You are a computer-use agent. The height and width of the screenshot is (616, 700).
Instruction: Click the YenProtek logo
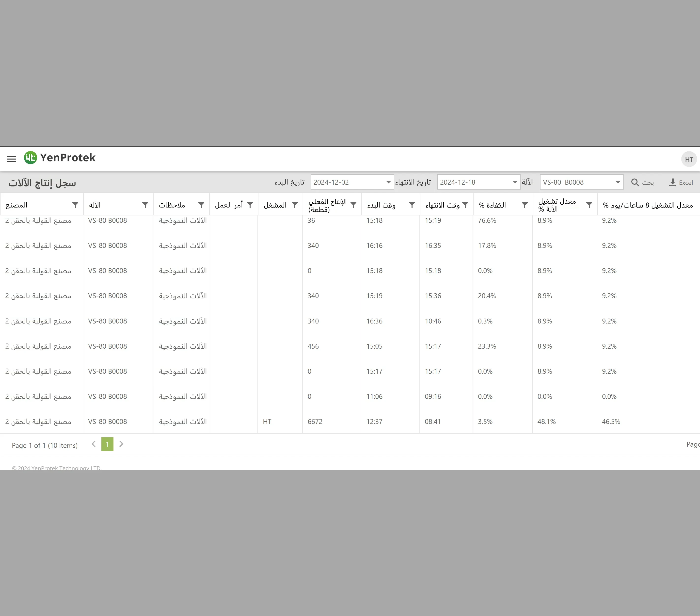pos(60,158)
